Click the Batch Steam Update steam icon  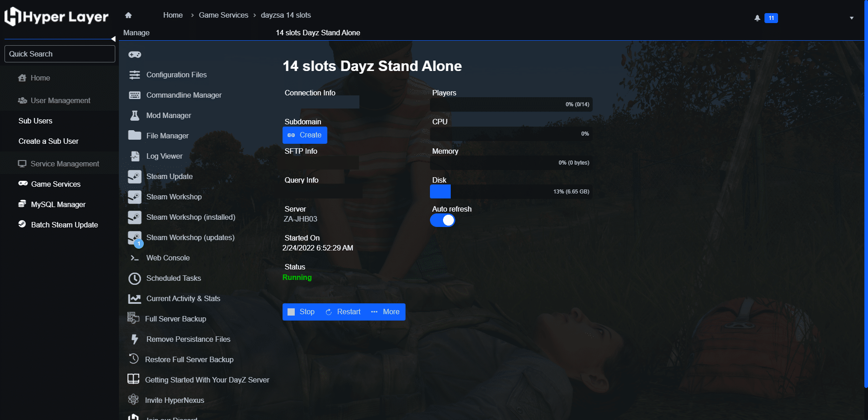coord(22,224)
